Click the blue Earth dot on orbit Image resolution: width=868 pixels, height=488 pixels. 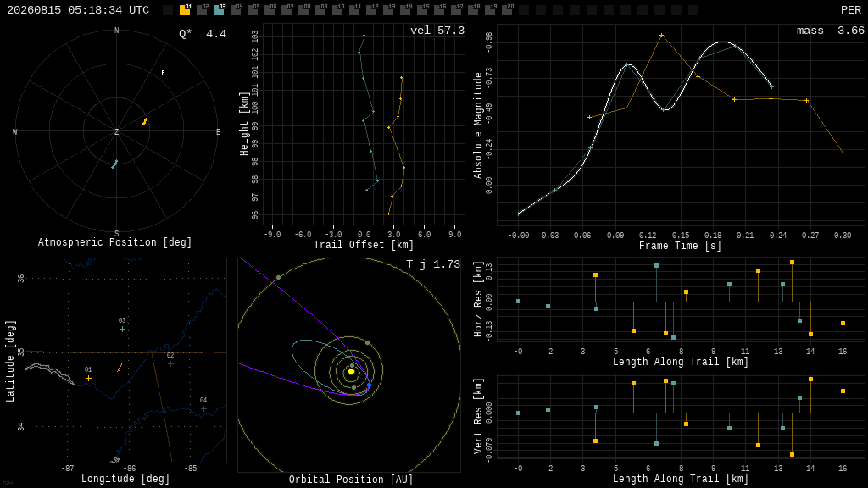click(370, 385)
